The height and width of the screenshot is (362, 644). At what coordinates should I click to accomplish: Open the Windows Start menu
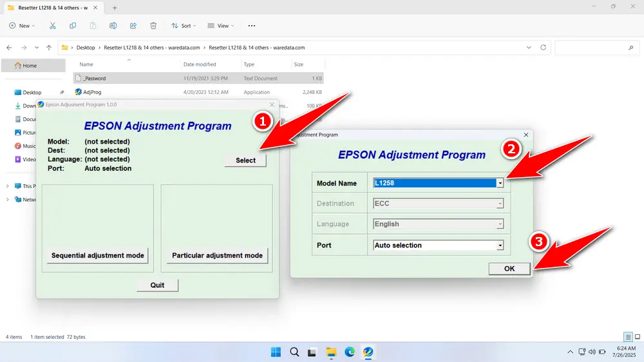click(276, 352)
